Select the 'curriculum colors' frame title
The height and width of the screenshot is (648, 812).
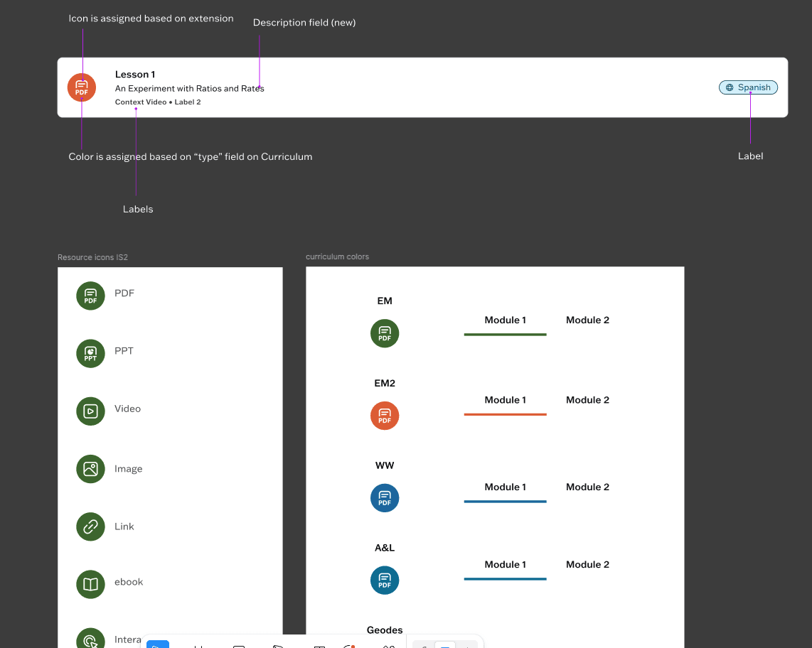337,256
